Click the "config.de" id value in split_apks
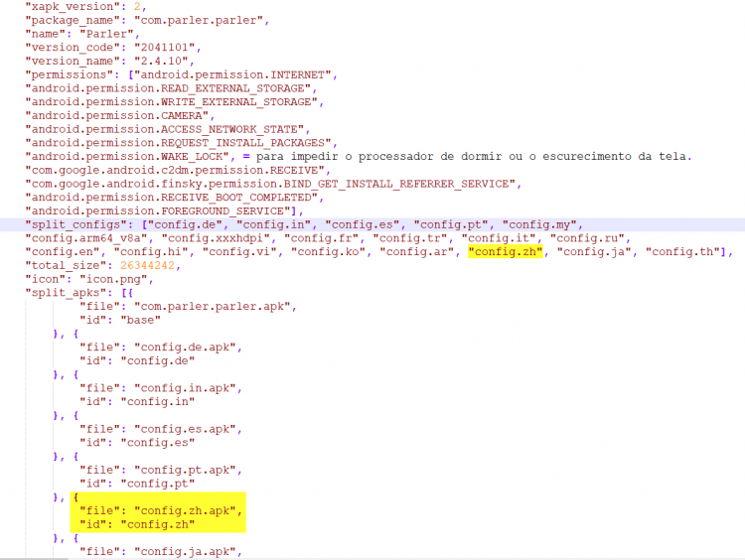 (x=158, y=361)
